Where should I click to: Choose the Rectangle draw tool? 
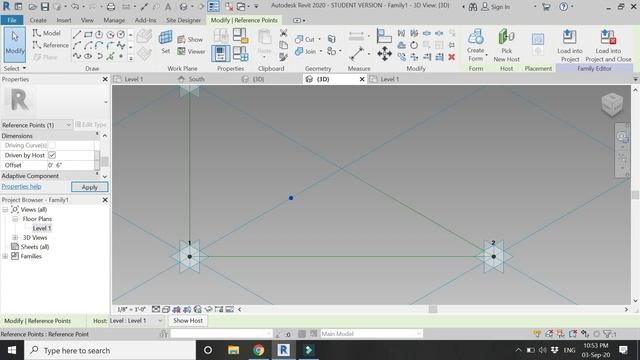88,35
